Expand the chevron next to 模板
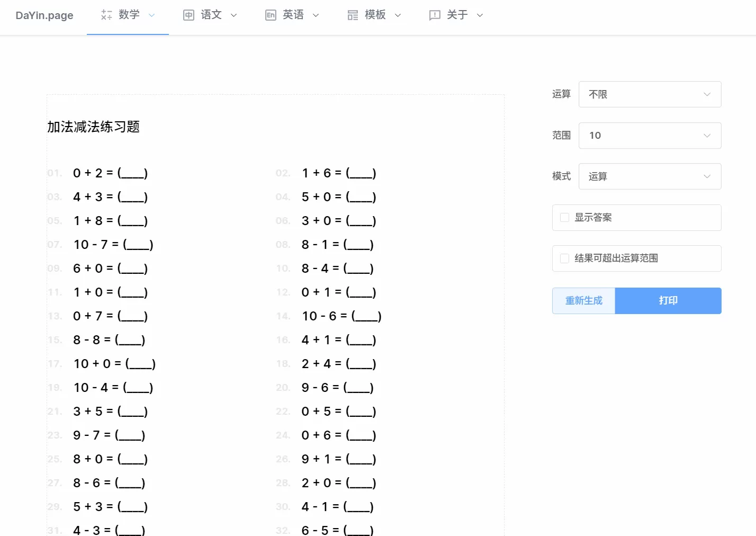Image resolution: width=756 pixels, height=536 pixels. [x=398, y=15]
